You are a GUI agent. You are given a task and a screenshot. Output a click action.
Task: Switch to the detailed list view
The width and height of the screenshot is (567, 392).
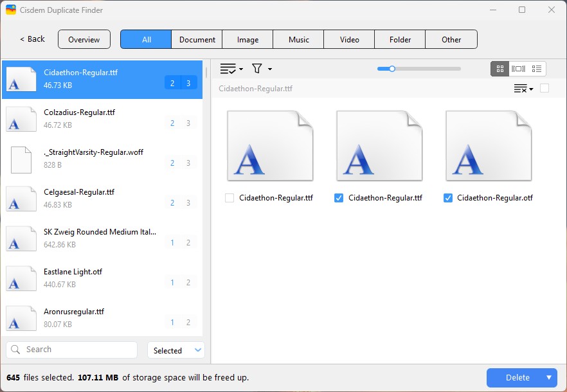tap(537, 69)
